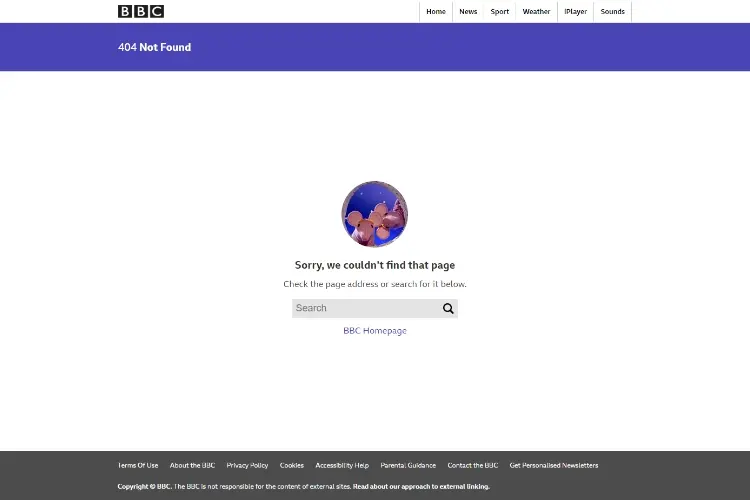Open the Weather navigation item
This screenshot has width=750, height=500.
point(536,11)
